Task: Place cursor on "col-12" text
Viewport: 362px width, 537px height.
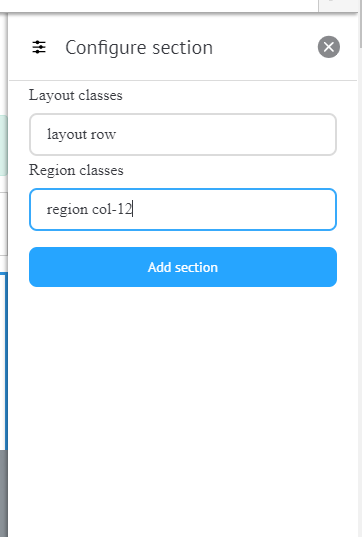Action: (112, 209)
